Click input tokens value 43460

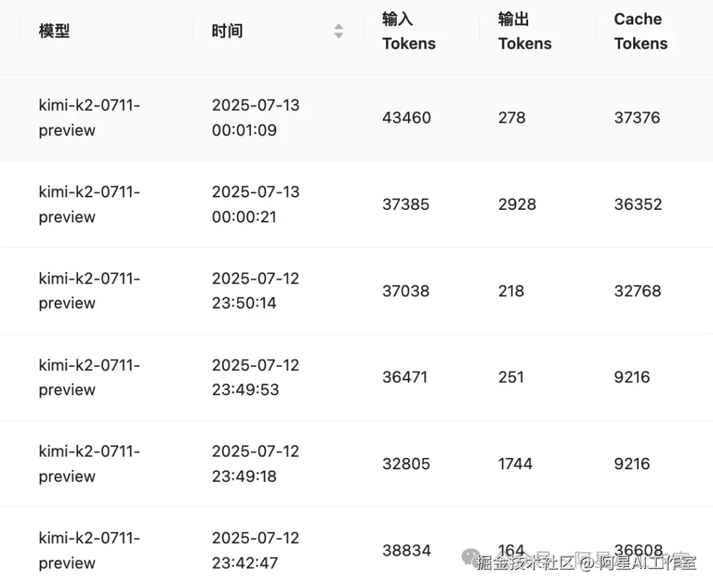(x=407, y=117)
